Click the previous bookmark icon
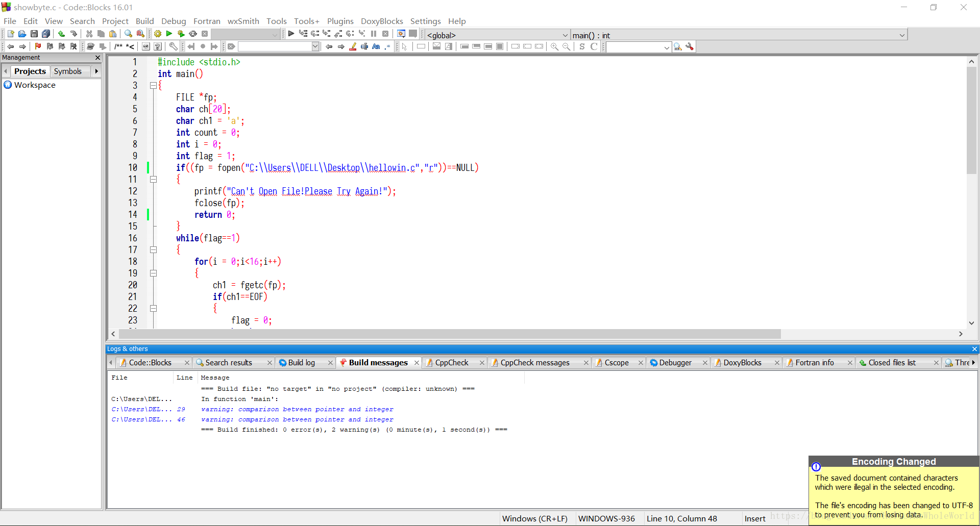The width and height of the screenshot is (980, 526). pyautogui.click(x=50, y=46)
